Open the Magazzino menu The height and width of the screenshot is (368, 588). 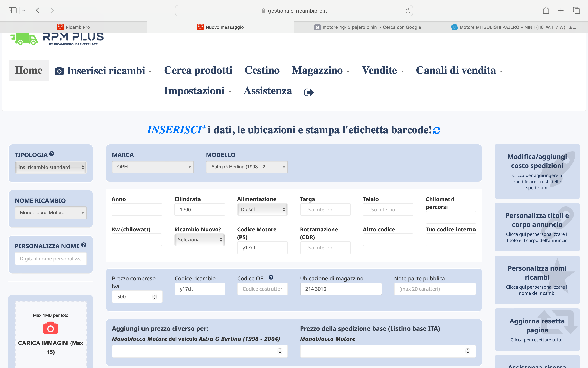coord(321,70)
